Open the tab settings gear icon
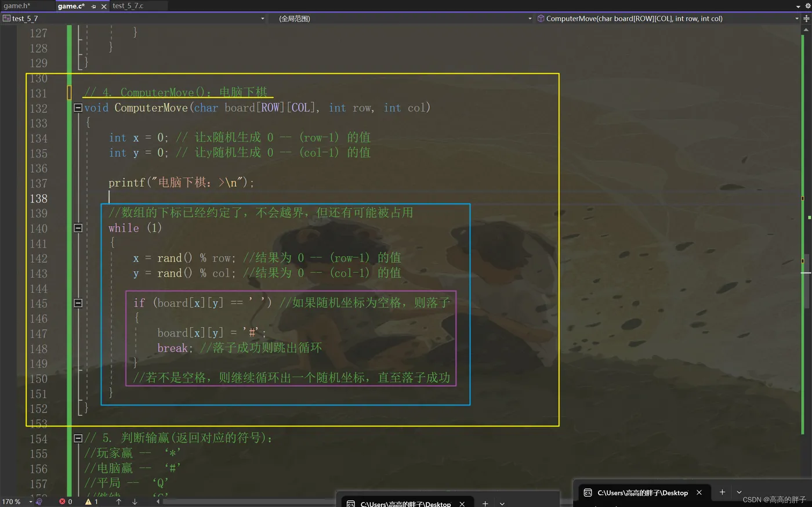 pos(807,6)
